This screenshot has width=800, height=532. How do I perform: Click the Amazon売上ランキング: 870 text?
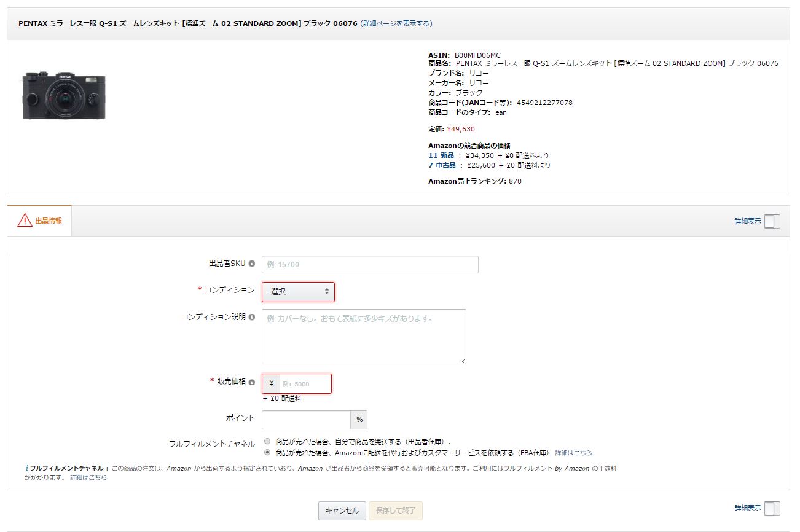475,181
